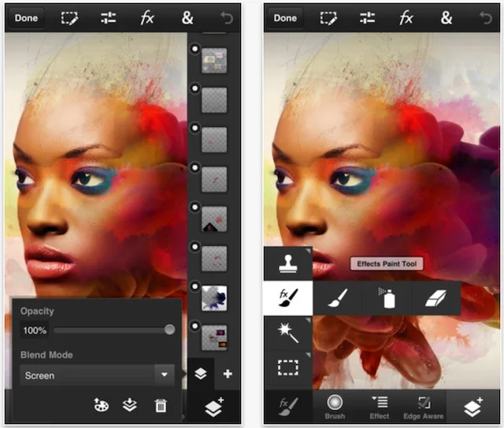Viewport: 504px width, 428px height.
Task: Choose the Spray Paint tool
Action: [x=386, y=299]
